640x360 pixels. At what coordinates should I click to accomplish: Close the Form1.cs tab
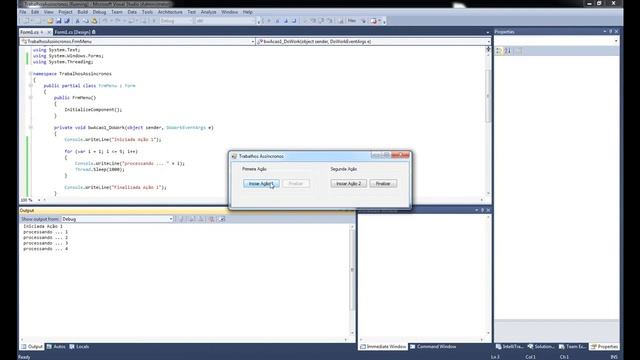pos(49,32)
